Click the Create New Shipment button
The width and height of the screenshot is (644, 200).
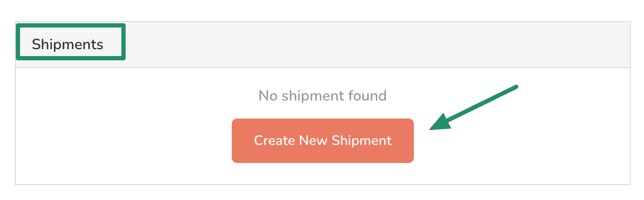[x=323, y=140]
